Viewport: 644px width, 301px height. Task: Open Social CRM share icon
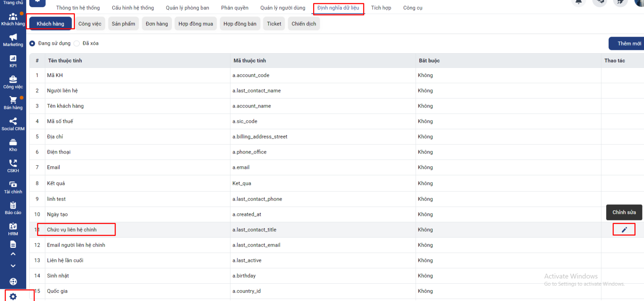point(13,121)
